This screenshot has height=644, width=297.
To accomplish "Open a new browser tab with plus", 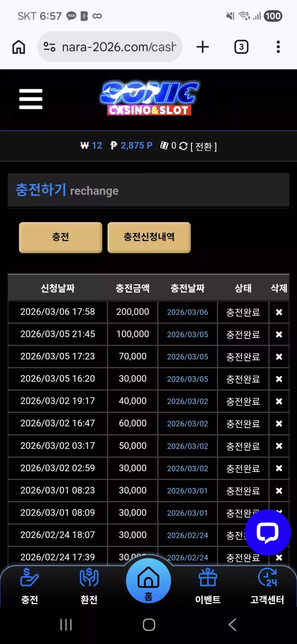I will (x=203, y=47).
